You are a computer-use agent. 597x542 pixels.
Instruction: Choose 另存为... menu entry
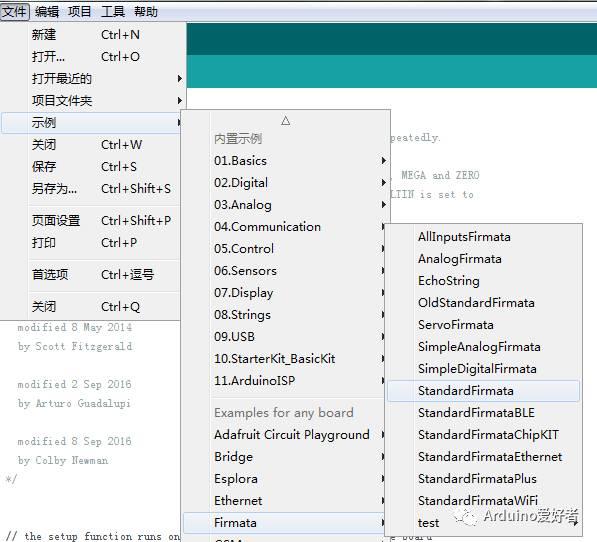tap(91, 189)
